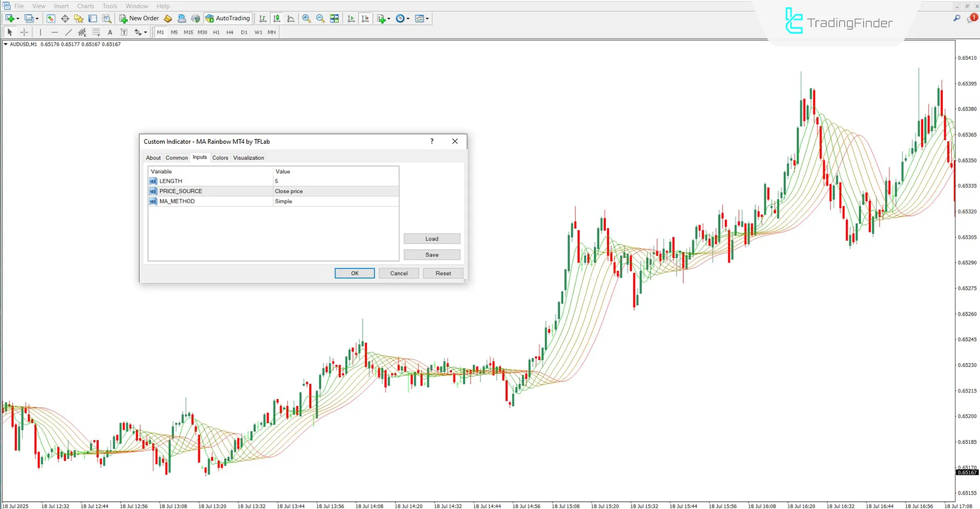The height and width of the screenshot is (509, 980).
Task: Open the Charts menu
Action: click(85, 6)
